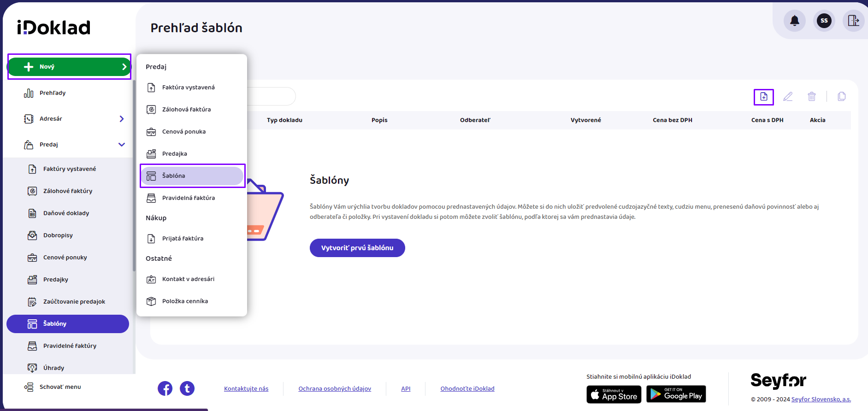Open the SS user profile avatar
The image size is (868, 411).
pos(824,21)
